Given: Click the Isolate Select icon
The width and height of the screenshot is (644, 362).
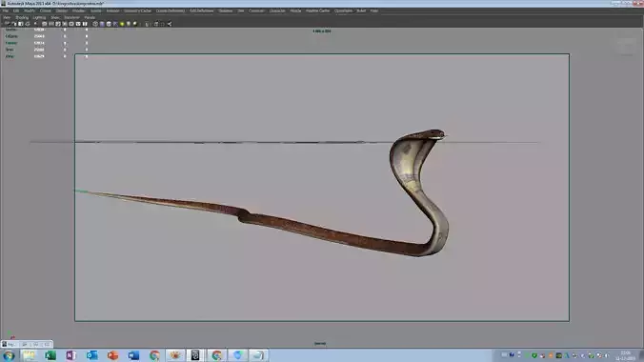Looking at the screenshot, I should 147,24.
